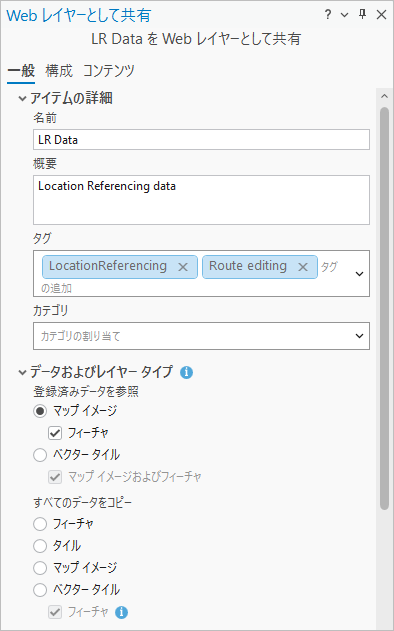Select フィーチャ radio under すべてのデータをコピー
This screenshot has height=631, width=394.
40,524
